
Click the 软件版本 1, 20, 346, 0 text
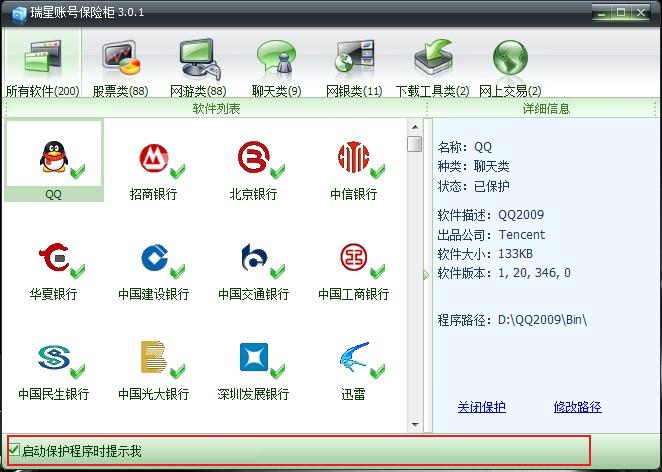click(x=504, y=273)
